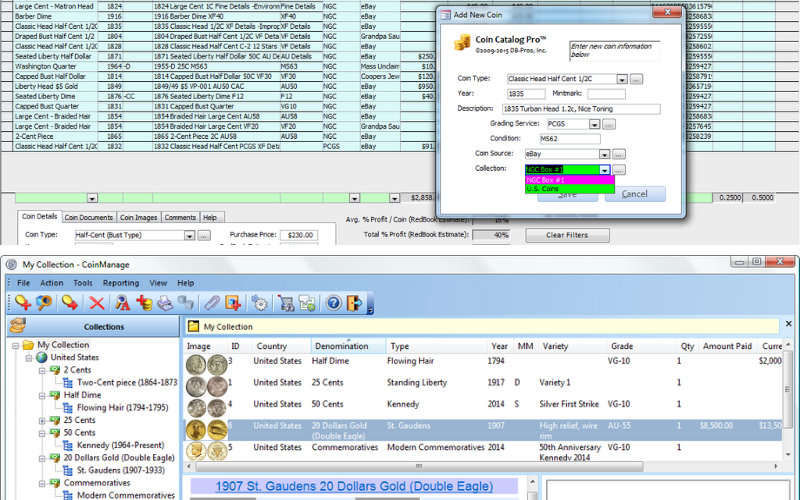This screenshot has width=800, height=500.
Task: Expand the 25 Cents tree node
Action: pyautogui.click(x=42, y=421)
